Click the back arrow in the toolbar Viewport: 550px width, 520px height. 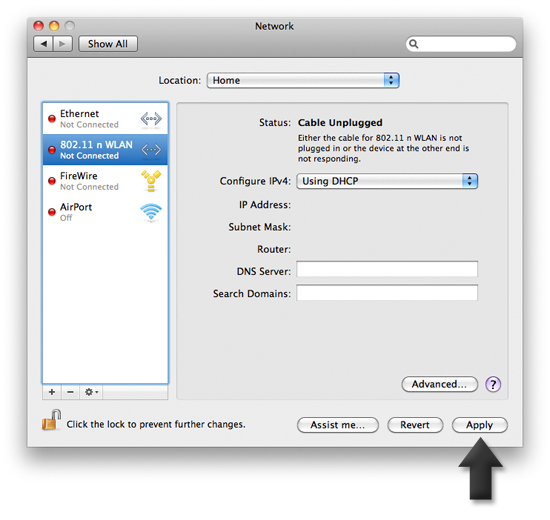tap(43, 44)
